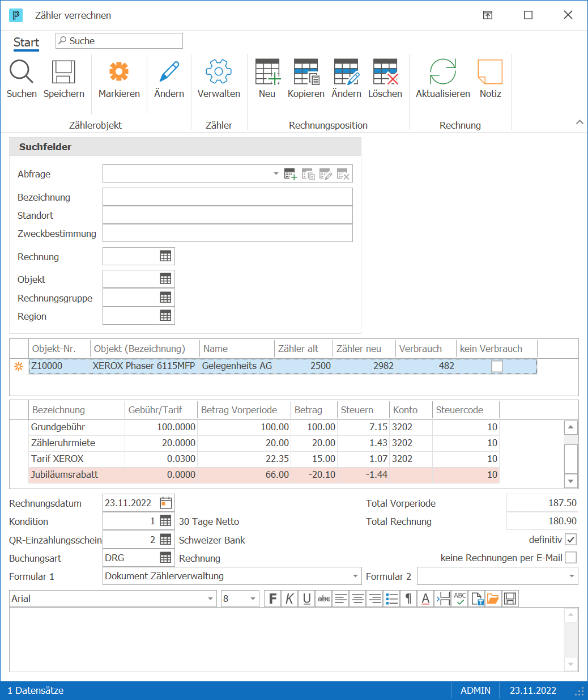This screenshot has width=588, height=700.
Task: Toggle the 'kein Verbrauch' checkbox for Z10000
Action: coord(497,366)
